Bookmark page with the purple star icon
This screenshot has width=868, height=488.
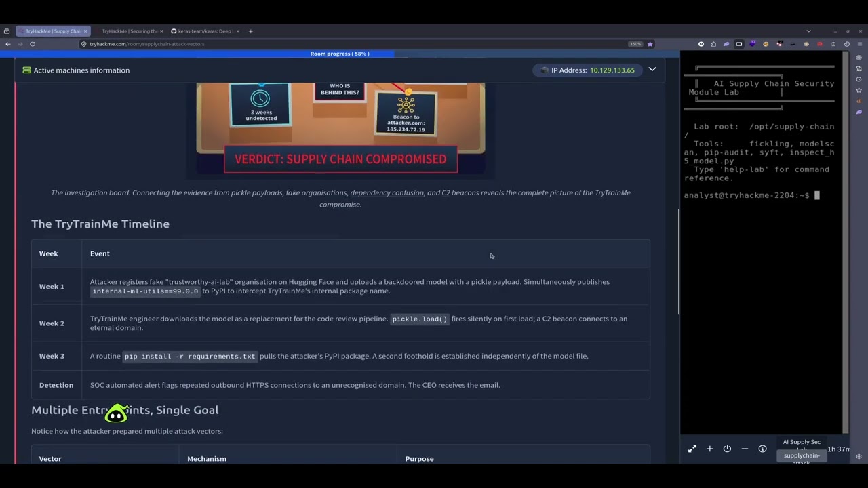(650, 44)
